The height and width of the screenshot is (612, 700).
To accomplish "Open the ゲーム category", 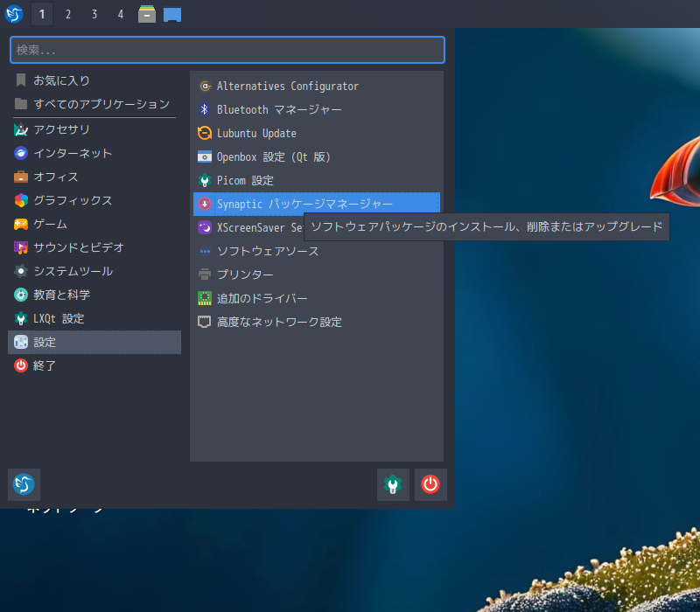I will tap(94, 224).
